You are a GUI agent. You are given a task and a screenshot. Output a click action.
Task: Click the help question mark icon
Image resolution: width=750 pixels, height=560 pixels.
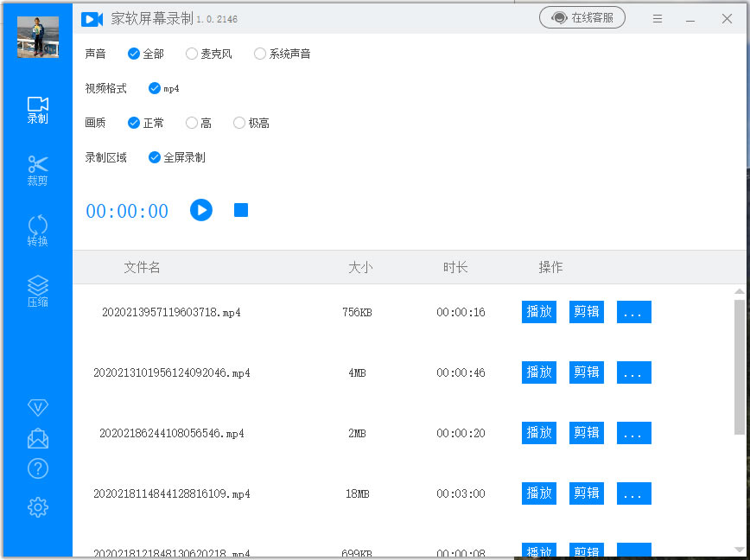click(x=37, y=468)
